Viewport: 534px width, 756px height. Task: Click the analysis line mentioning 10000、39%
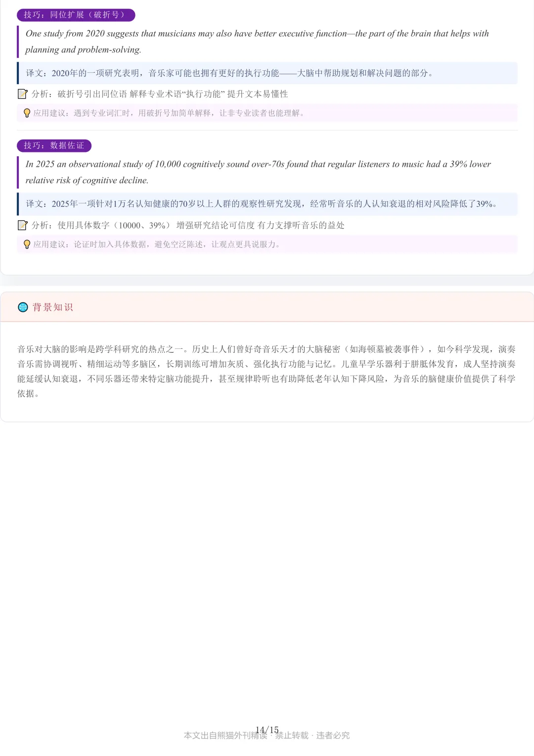[x=188, y=226]
